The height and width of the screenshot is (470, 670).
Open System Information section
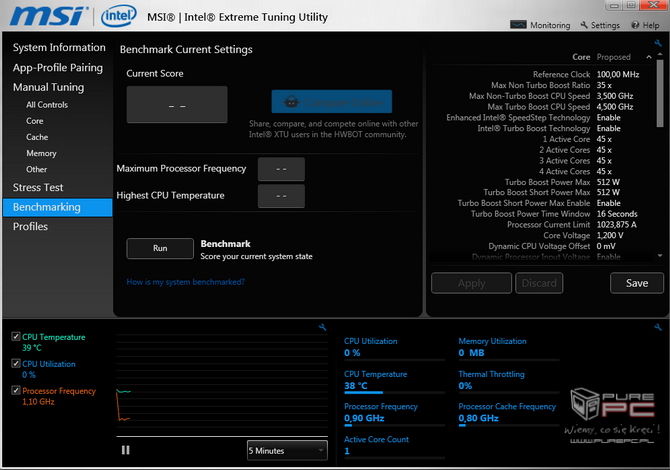(59, 47)
